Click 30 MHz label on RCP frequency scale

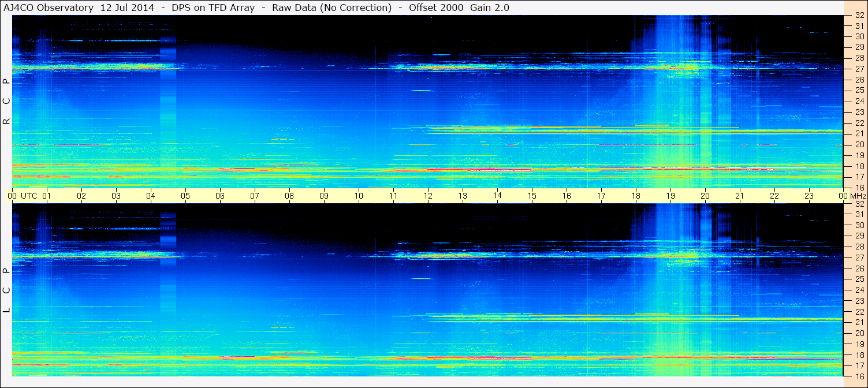(859, 36)
